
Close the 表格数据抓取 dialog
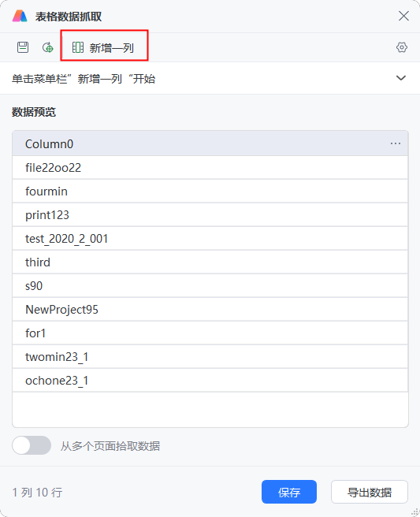pyautogui.click(x=403, y=16)
